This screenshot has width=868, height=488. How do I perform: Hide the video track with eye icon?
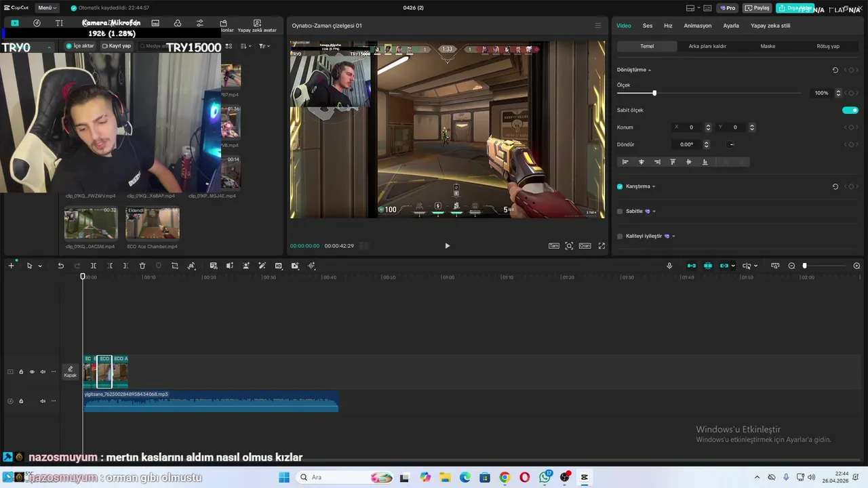[x=31, y=371]
